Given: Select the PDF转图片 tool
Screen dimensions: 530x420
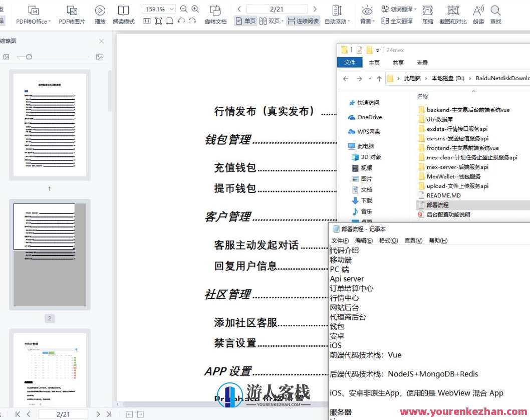Looking at the screenshot, I should pos(73,15).
